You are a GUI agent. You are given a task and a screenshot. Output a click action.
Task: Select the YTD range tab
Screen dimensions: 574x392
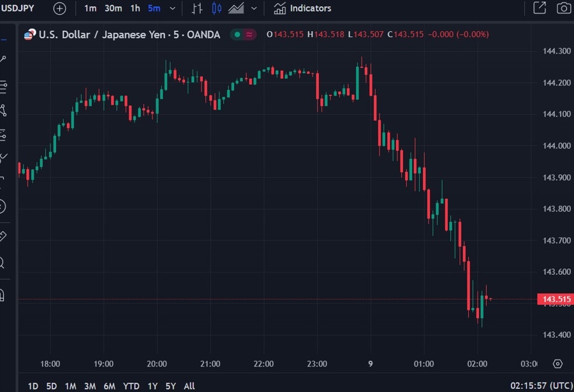[x=131, y=386]
